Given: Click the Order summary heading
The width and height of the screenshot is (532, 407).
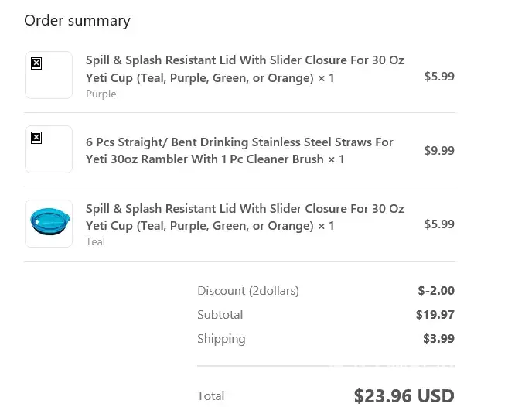Looking at the screenshot, I should [77, 21].
